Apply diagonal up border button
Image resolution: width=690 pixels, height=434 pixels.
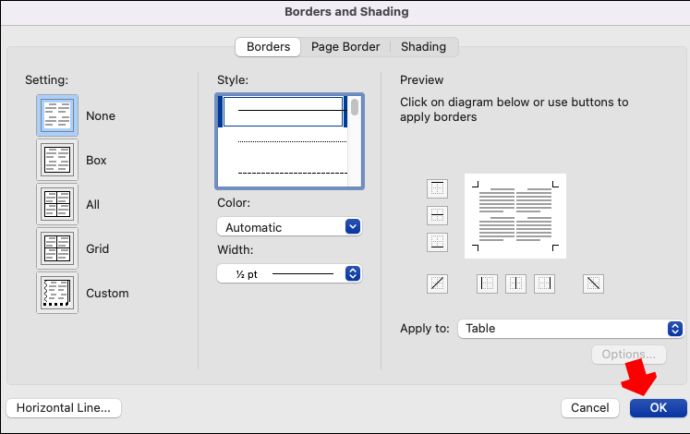click(x=437, y=283)
